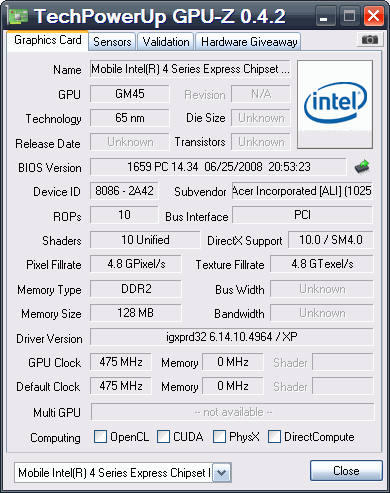Click the GPU Clock row Memory 0 MHz field
390x493 pixels.
pos(233,362)
